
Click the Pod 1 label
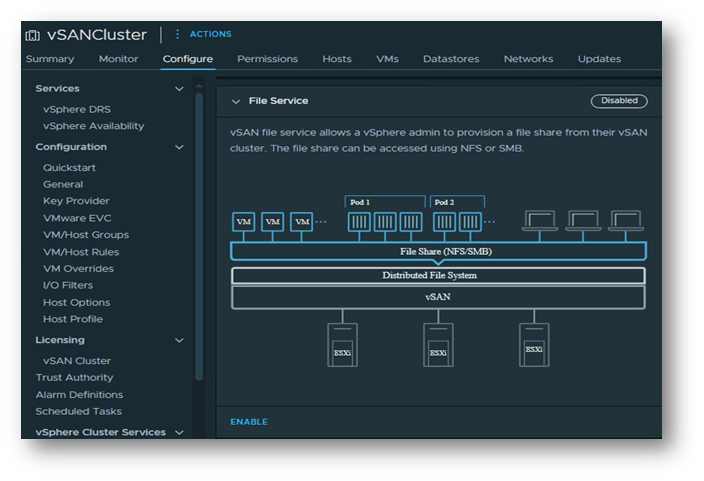pyautogui.click(x=360, y=203)
